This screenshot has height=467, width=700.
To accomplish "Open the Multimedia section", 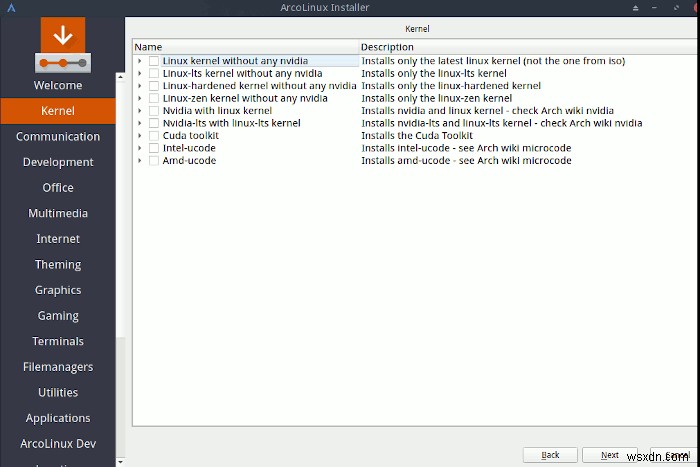I will (x=58, y=213).
